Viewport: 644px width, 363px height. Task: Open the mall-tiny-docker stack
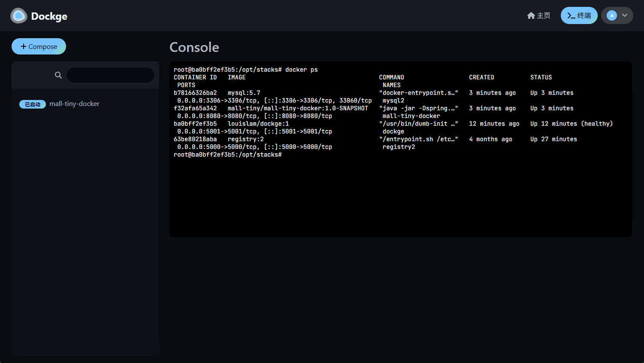tap(74, 104)
